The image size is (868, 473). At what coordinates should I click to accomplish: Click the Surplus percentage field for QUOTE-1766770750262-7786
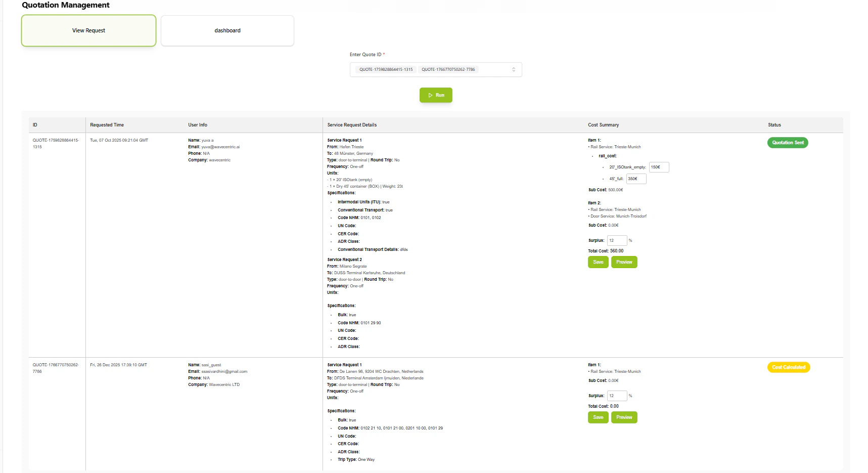(x=617, y=396)
